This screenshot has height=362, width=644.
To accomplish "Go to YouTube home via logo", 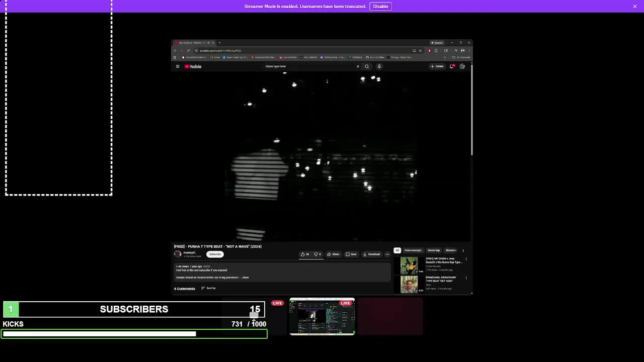I will [x=193, y=66].
